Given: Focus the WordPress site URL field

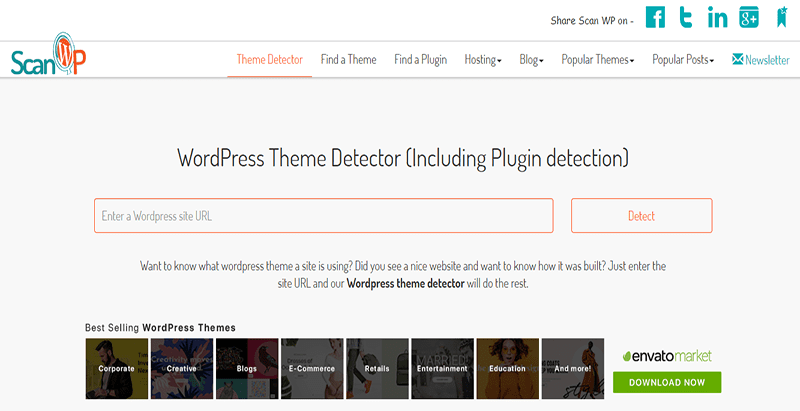Looking at the screenshot, I should (x=323, y=216).
